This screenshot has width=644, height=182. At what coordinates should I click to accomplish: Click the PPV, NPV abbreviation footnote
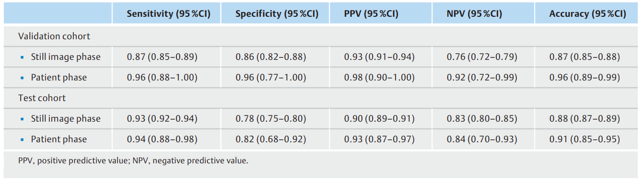pos(133,160)
